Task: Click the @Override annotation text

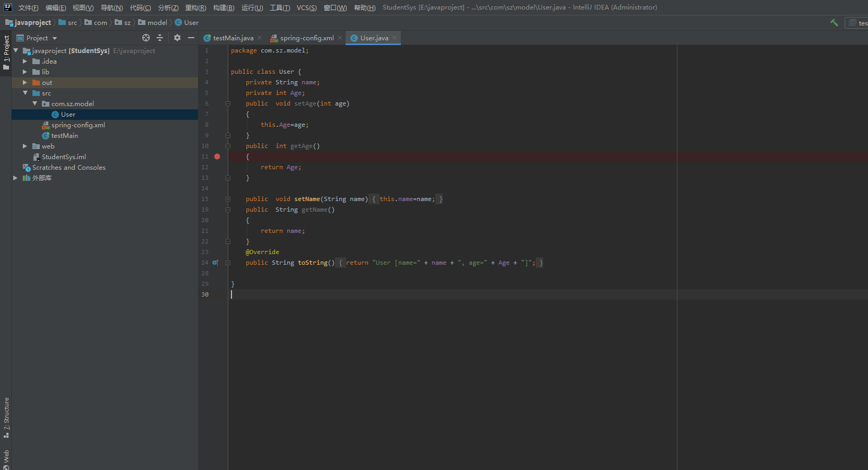Action: click(x=262, y=252)
